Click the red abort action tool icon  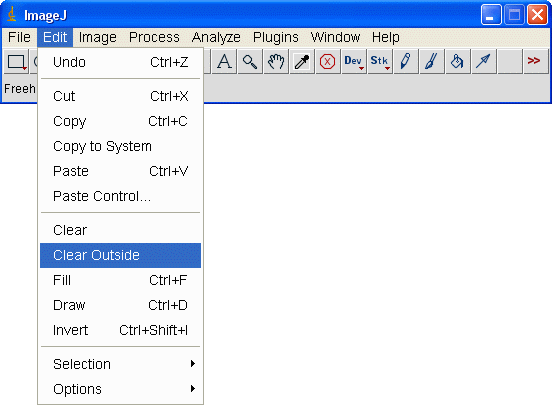pyautogui.click(x=328, y=62)
